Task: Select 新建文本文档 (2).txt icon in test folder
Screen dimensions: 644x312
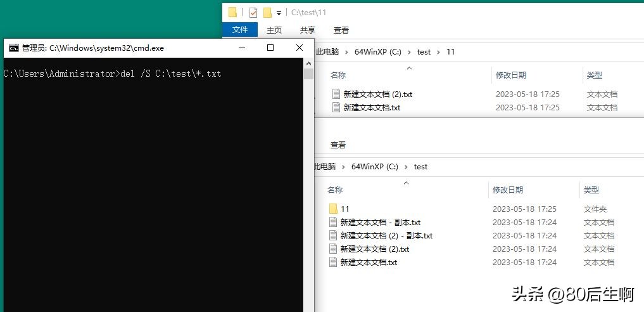Action: (333, 249)
